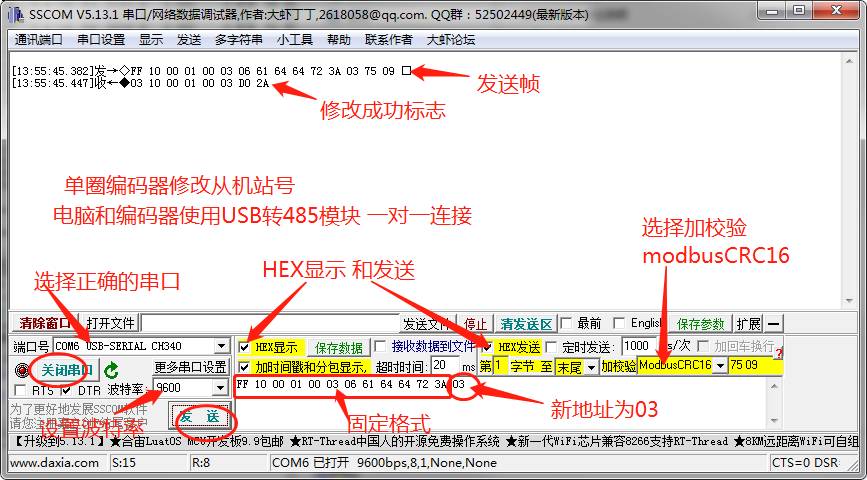This screenshot has width=867, height=480.
Task: Click the 扩展 button
Action: (748, 324)
